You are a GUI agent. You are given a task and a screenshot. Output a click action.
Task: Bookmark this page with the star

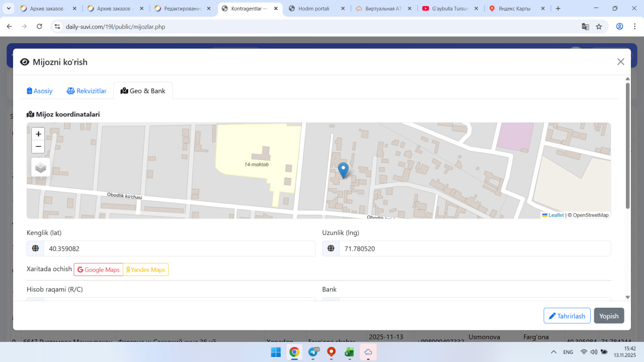pos(599,27)
